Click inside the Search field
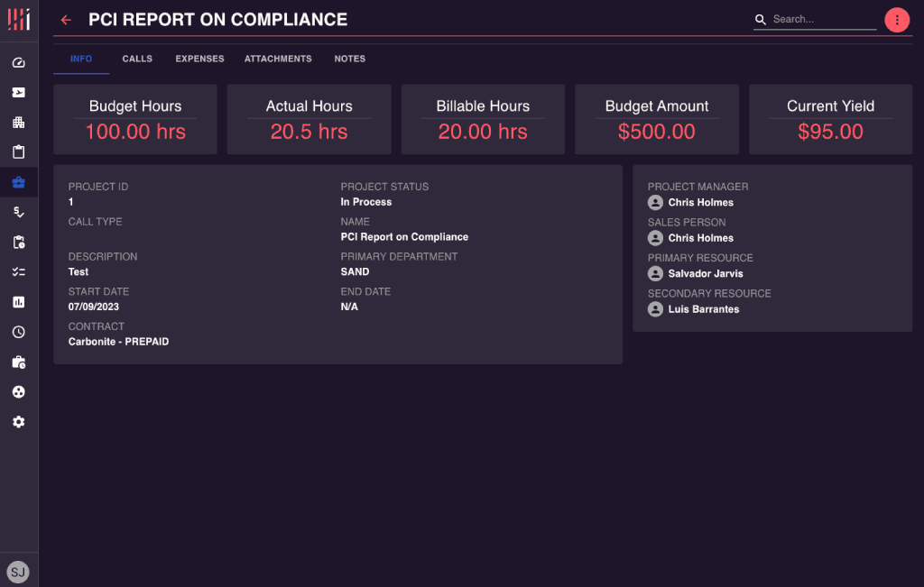The height and width of the screenshot is (587, 924). pos(822,19)
